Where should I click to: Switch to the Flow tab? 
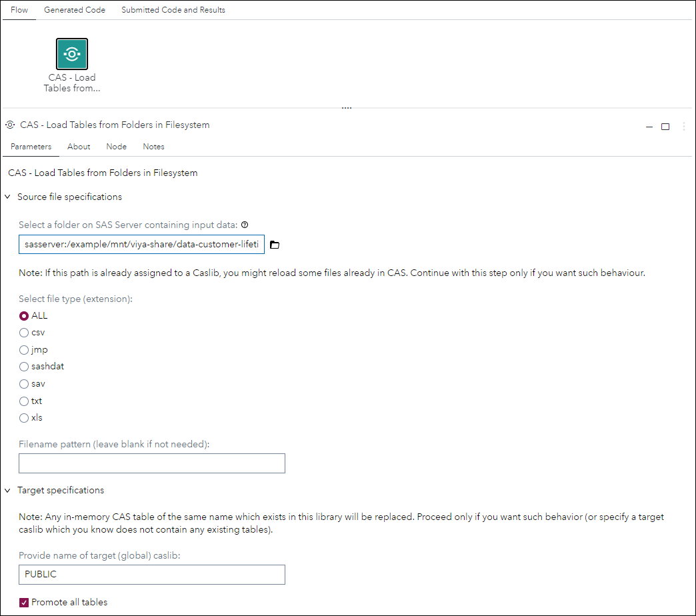pyautogui.click(x=19, y=10)
